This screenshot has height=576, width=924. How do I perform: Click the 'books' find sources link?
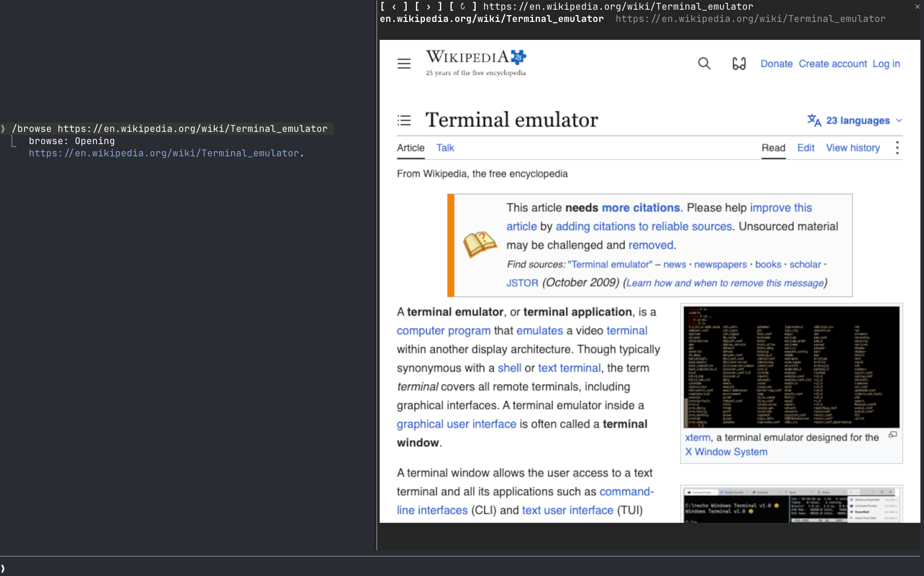point(768,264)
